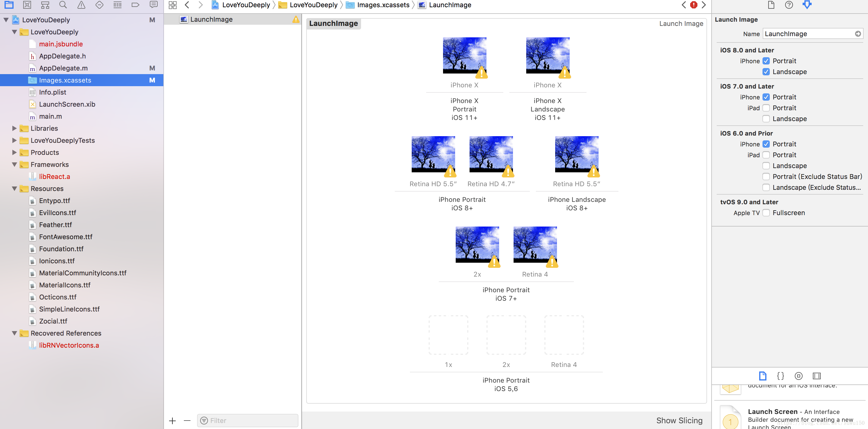This screenshot has width=868, height=429.
Task: Click the circle/asset icon in inspector panel
Action: [x=799, y=376]
